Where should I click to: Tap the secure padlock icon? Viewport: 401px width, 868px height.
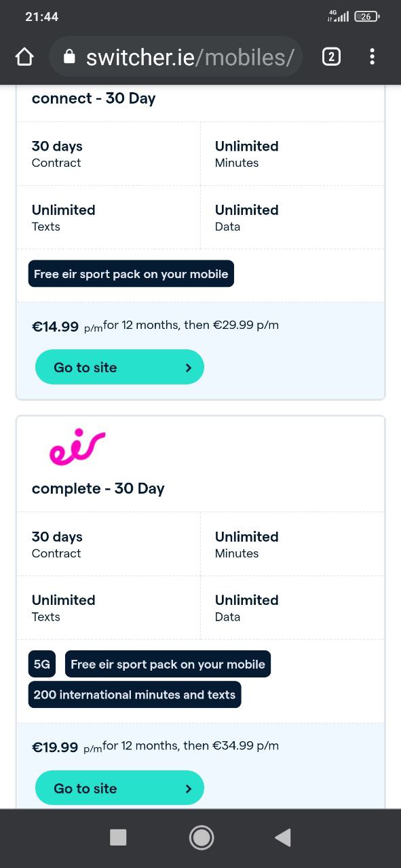[x=69, y=57]
